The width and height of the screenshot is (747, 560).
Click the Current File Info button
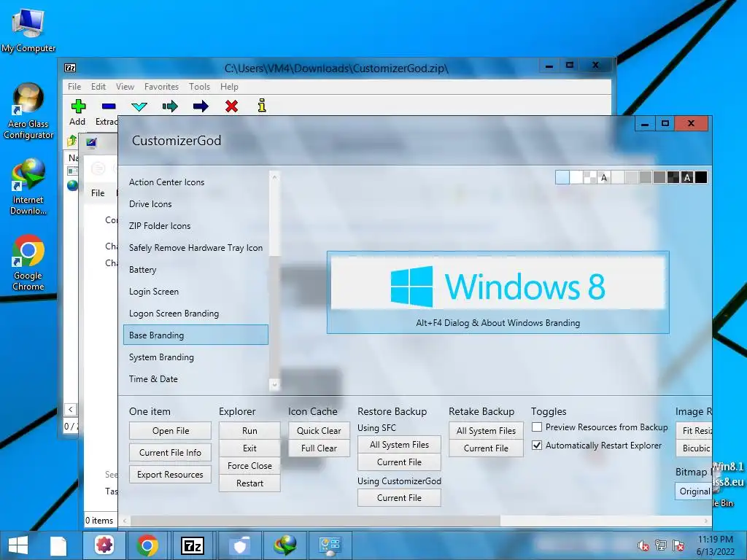(171, 453)
